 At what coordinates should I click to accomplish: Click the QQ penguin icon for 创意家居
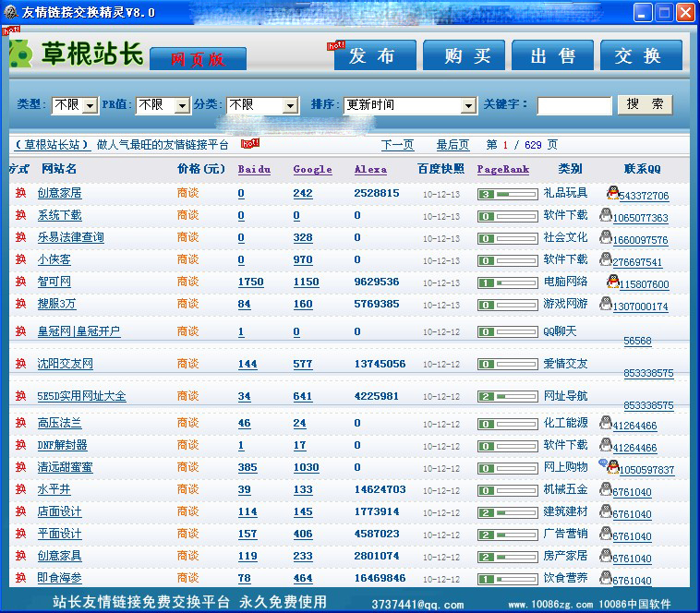click(x=612, y=193)
